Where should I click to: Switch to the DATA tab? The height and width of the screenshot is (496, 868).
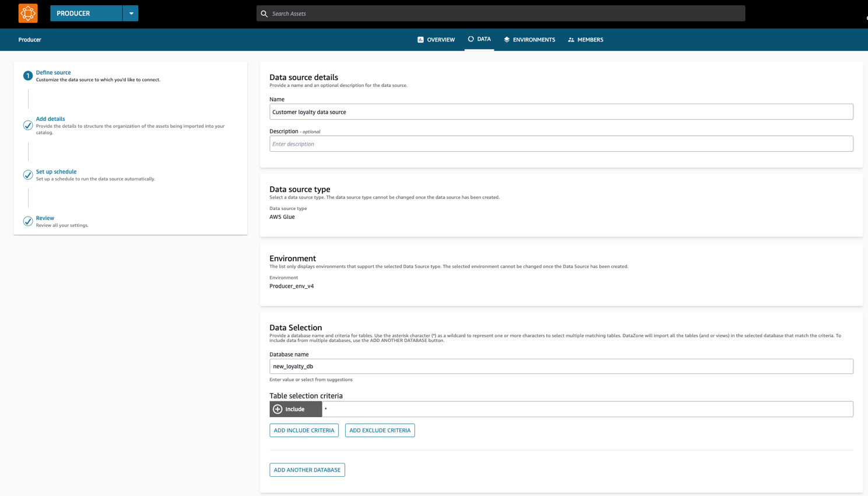tap(479, 39)
